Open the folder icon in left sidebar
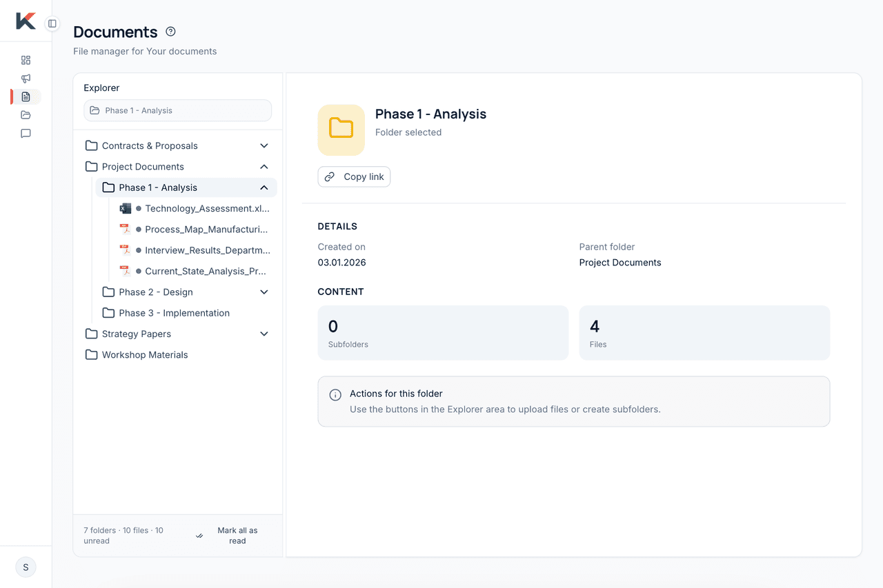This screenshot has width=883, height=588. point(26,115)
